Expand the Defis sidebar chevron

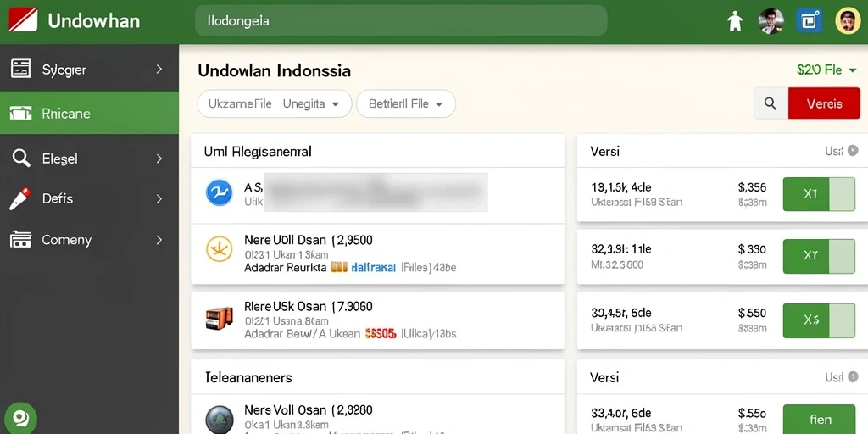[x=159, y=198]
